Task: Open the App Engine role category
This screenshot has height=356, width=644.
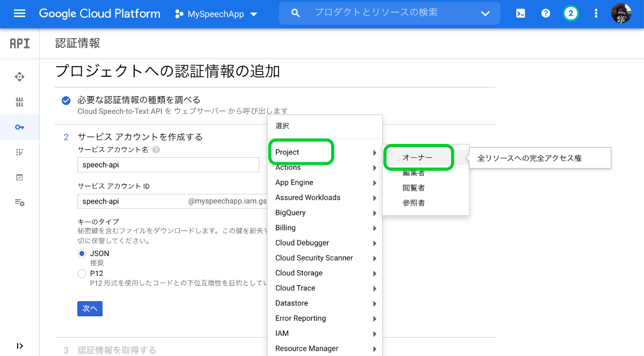Action: [x=325, y=183]
